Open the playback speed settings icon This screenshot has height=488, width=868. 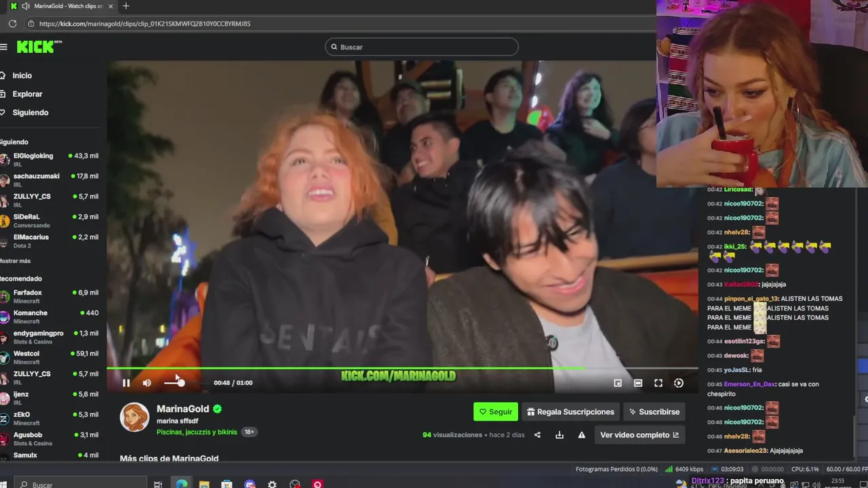[x=679, y=383]
